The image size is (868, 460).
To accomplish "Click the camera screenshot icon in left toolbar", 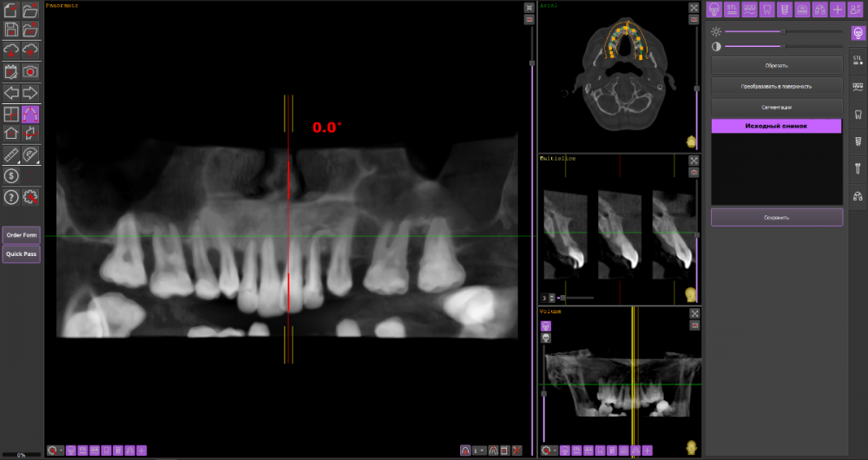I will [x=30, y=71].
